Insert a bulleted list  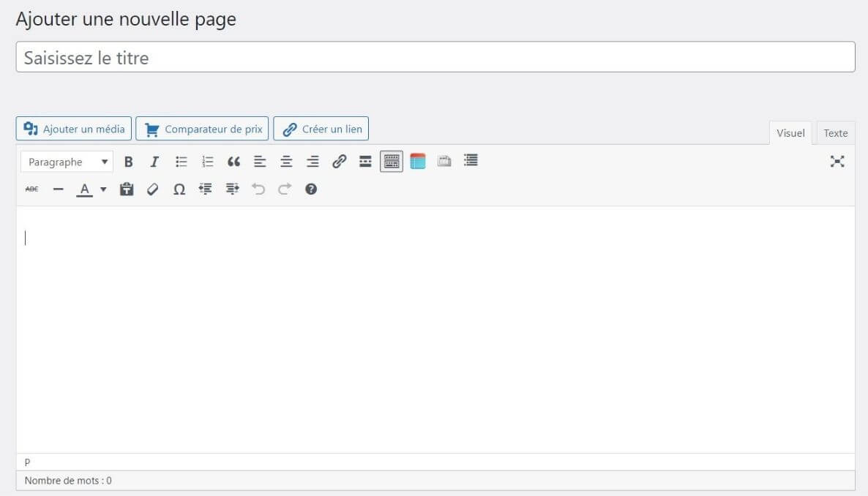[181, 162]
